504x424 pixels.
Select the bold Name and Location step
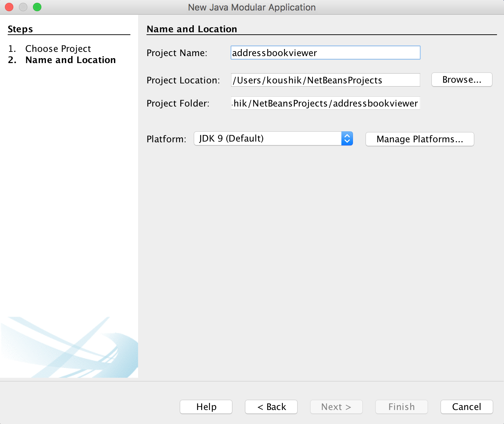pyautogui.click(x=70, y=60)
